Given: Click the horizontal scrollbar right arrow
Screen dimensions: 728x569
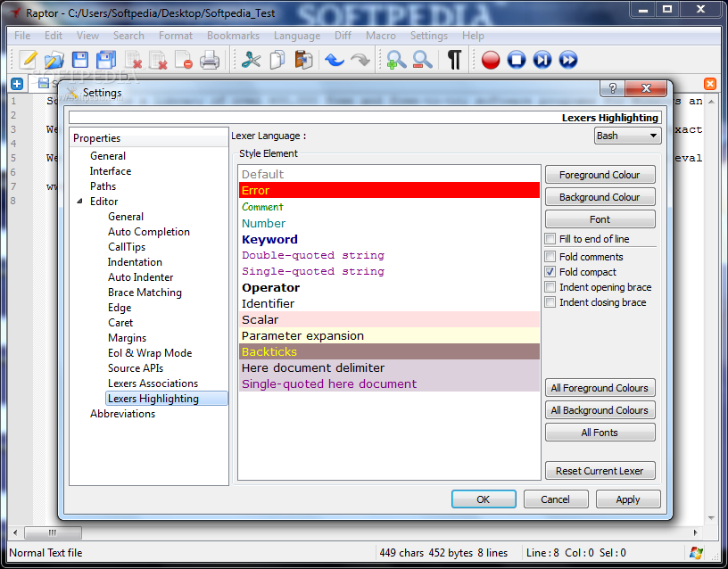Looking at the screenshot, I should pyautogui.click(x=696, y=532).
